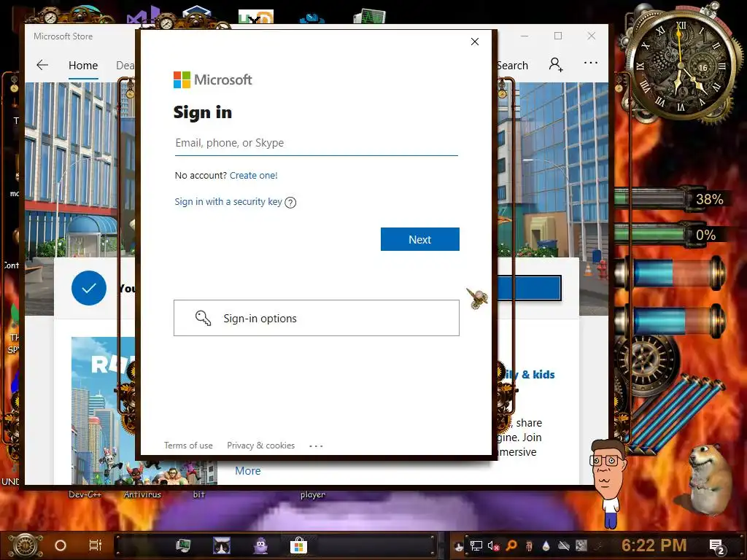Open the Roblox game thumbnail in the Store
The image size is (747, 560).
point(104,411)
